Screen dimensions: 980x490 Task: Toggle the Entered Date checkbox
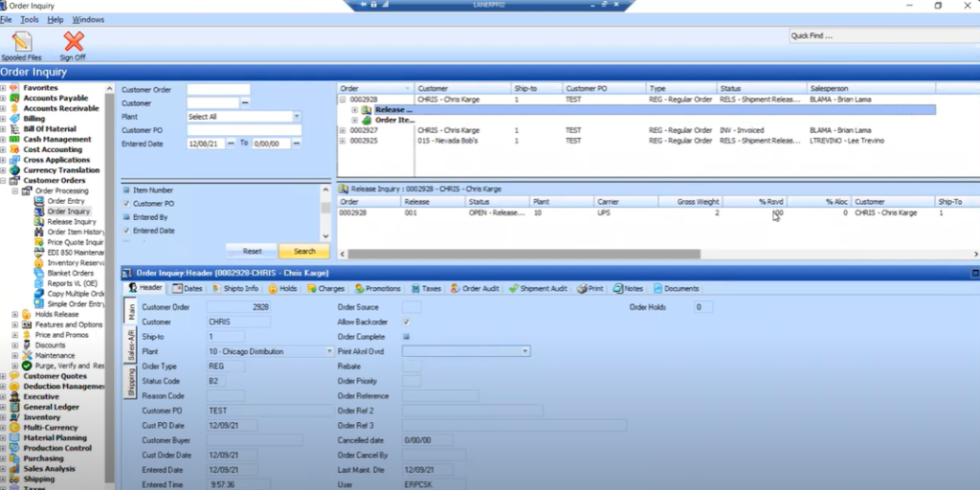coord(126,231)
